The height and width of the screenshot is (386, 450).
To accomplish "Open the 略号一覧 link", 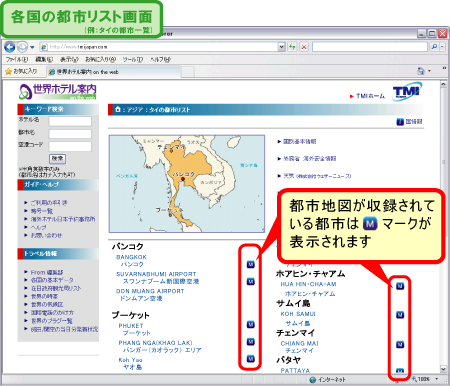I will [x=42, y=211].
